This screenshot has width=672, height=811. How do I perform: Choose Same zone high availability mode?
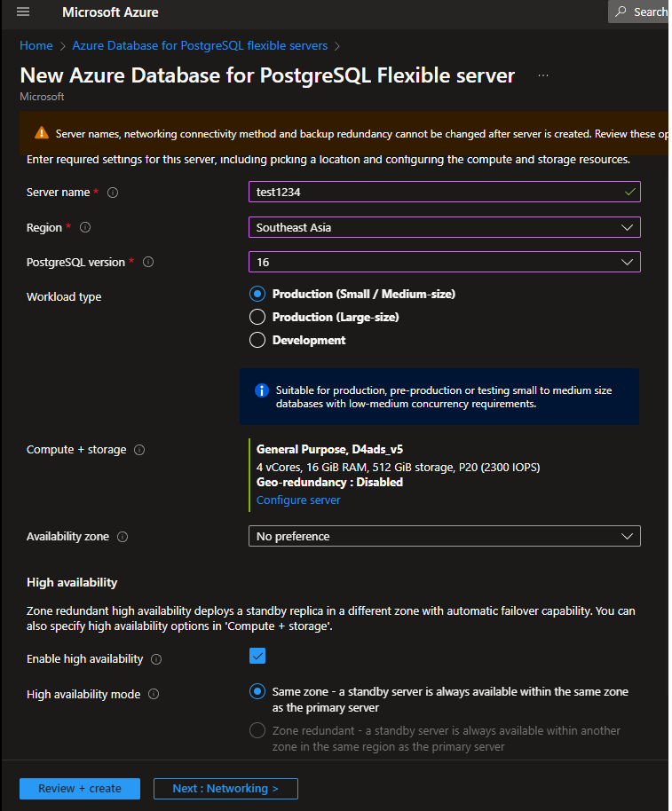pyautogui.click(x=257, y=691)
